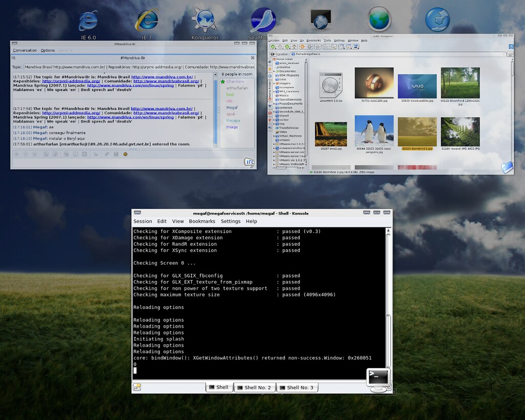Expand the MP3_Emulators folder in tree
525x420 pixels.
(274, 91)
